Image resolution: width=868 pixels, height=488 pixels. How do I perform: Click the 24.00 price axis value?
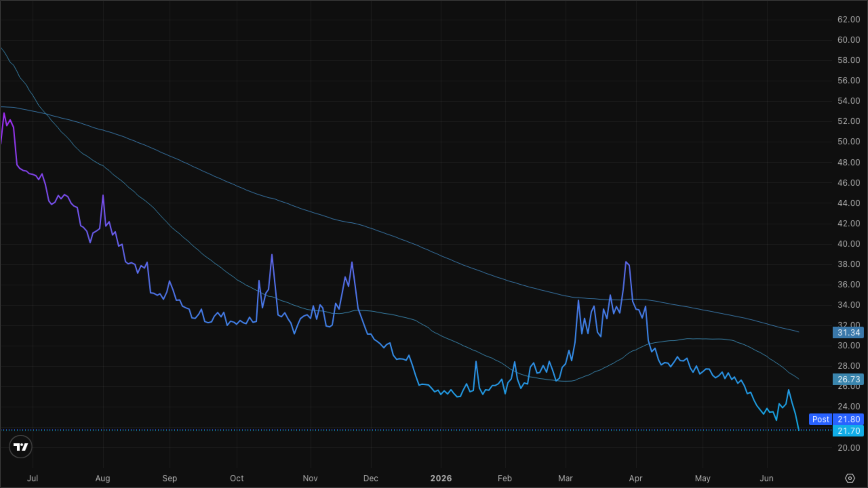click(849, 406)
